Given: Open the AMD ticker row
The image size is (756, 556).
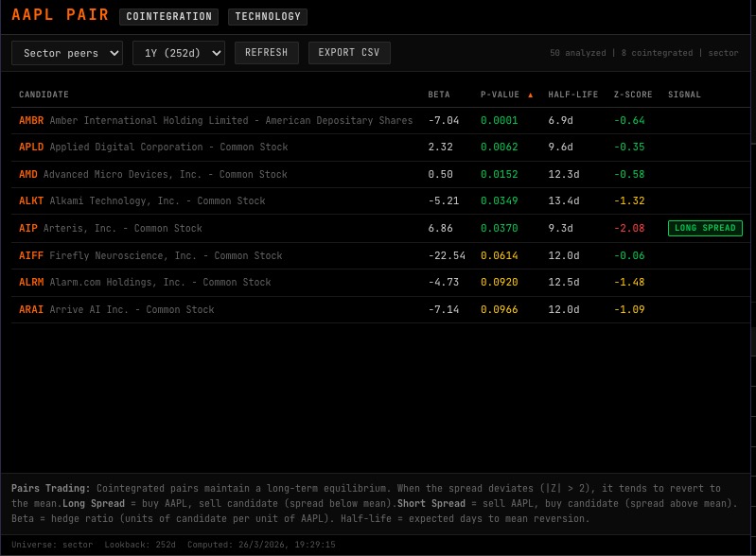Looking at the screenshot, I should pyautogui.click(x=380, y=174).
